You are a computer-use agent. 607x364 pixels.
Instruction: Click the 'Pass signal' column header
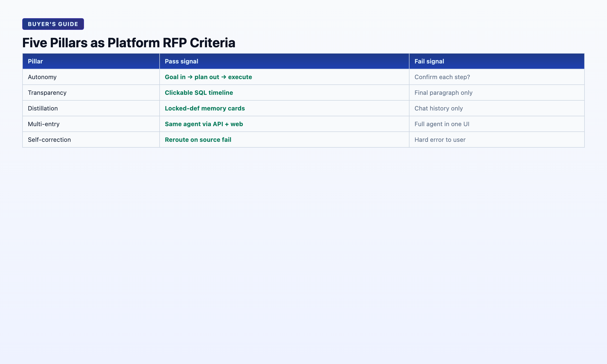click(x=284, y=61)
